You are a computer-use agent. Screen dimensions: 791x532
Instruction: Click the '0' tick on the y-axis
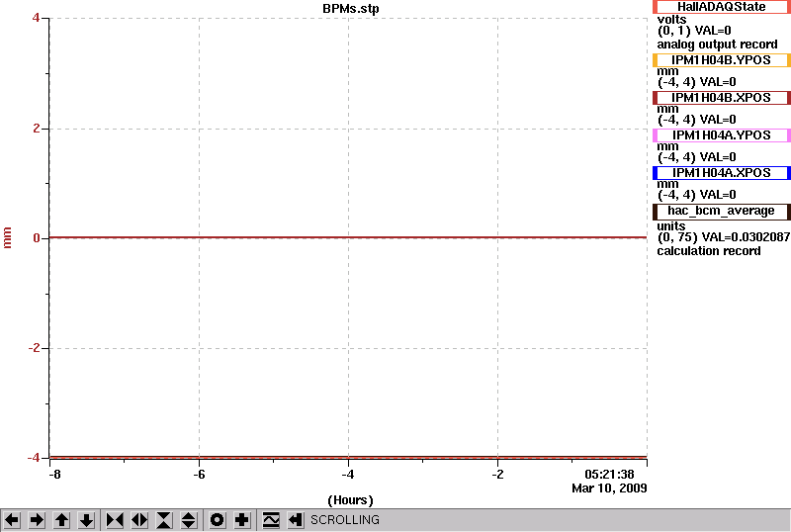tap(37, 238)
